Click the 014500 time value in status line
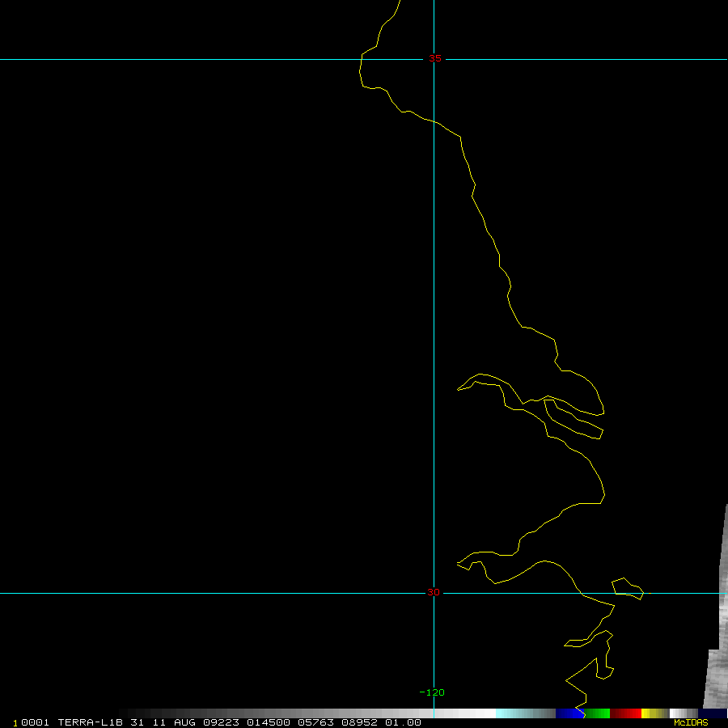 [265, 722]
